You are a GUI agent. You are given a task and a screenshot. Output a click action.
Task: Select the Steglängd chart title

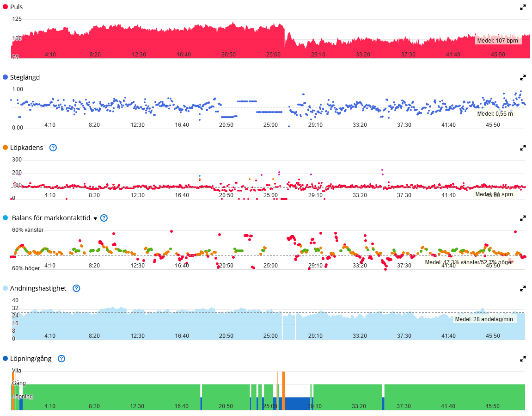click(25, 77)
